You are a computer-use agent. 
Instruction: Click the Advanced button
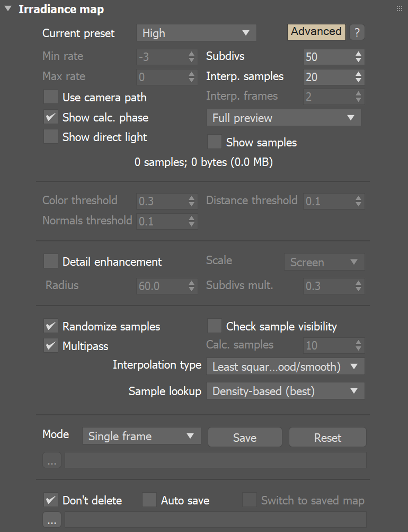(316, 32)
